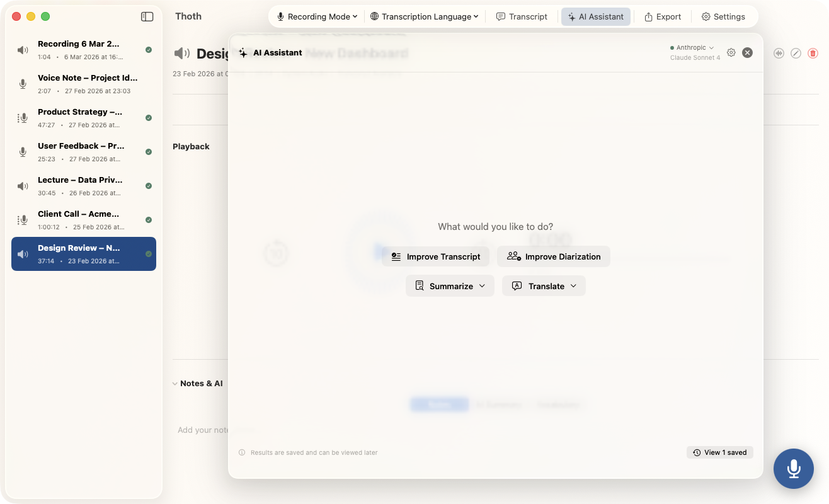Click the speaker icon beside the Design Review title
The width and height of the screenshot is (829, 504).
coord(182,54)
